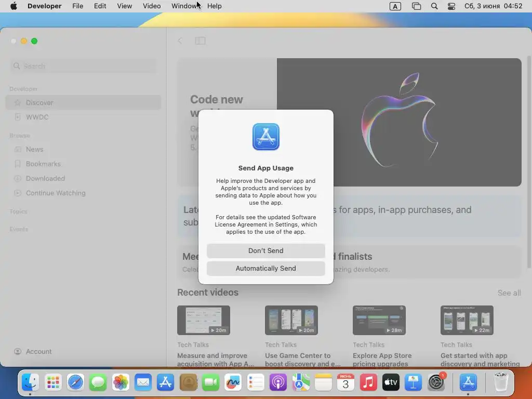
Task: Open Finder in the Dock
Action: tap(31, 382)
